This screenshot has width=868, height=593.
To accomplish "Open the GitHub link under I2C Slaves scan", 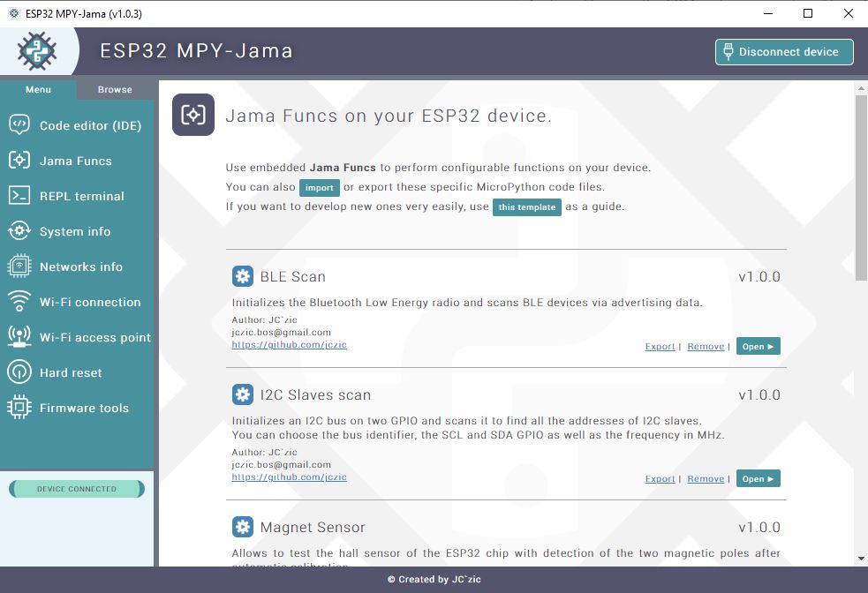I will [x=289, y=477].
